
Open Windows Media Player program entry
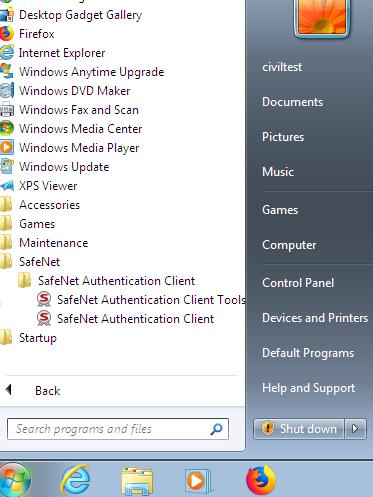click(69, 148)
